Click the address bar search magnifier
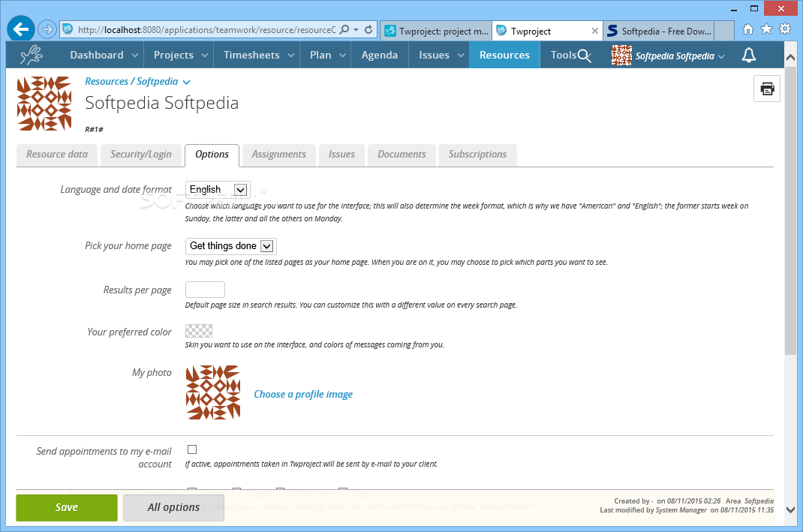This screenshot has width=803, height=532. pos(344,29)
